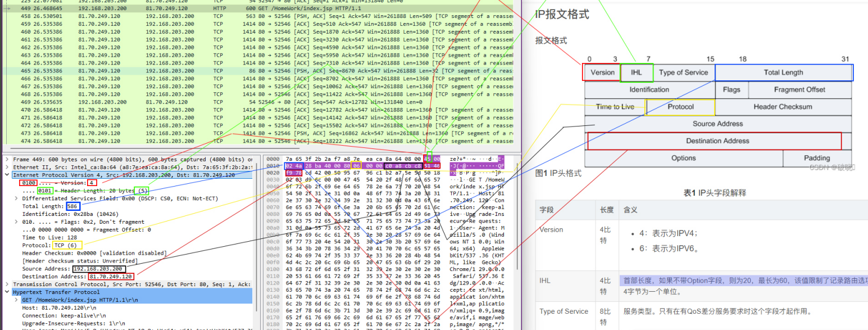Expand the Frame 449 tree node

(x=7, y=160)
